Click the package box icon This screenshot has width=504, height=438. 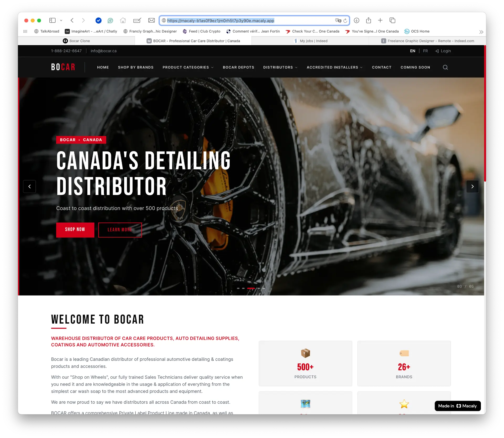click(x=305, y=353)
